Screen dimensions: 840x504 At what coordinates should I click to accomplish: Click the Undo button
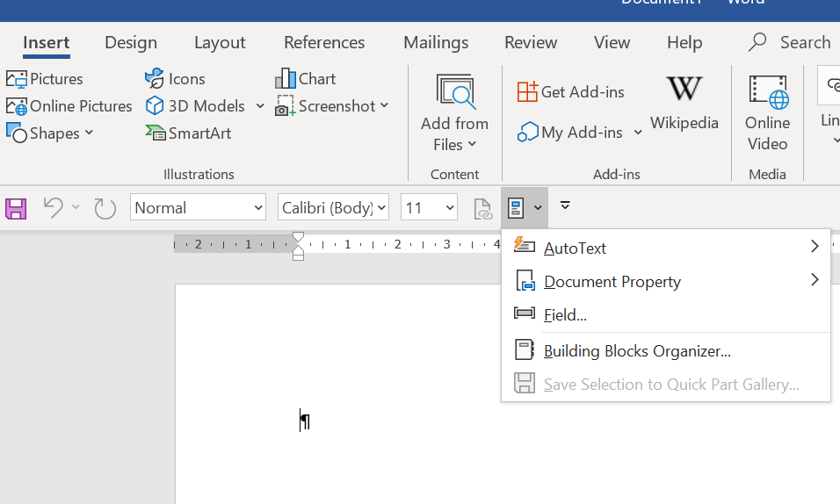tap(53, 208)
